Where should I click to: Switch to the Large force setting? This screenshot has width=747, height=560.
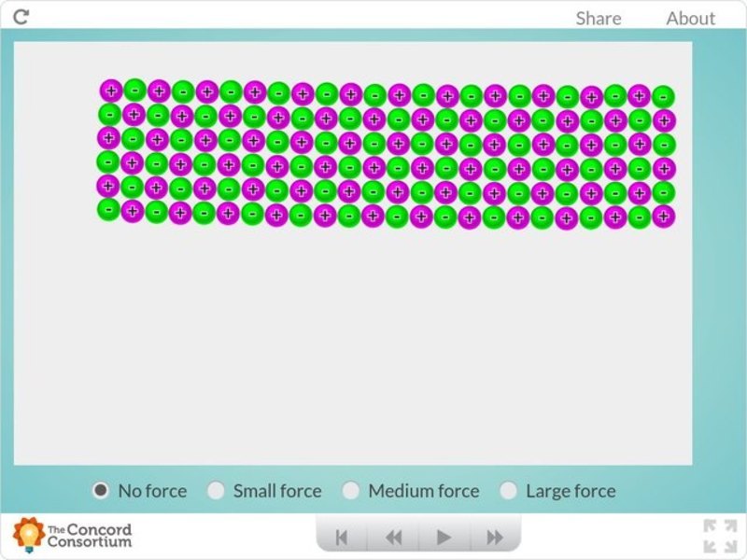(x=510, y=490)
